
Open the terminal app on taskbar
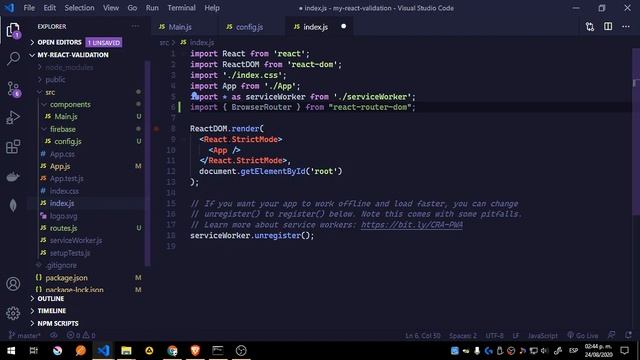218,351
